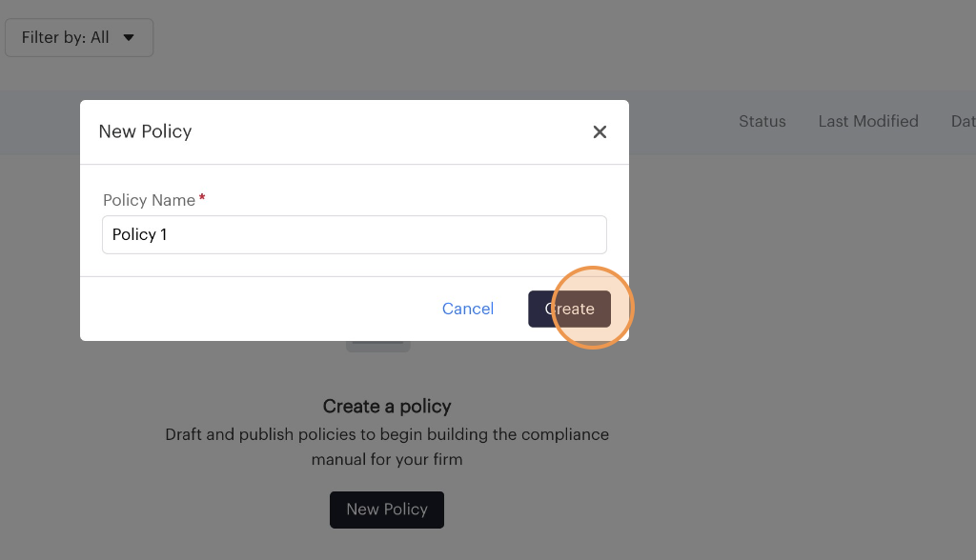Click the partially visible Date column header
The image size is (976, 560).
[963, 121]
